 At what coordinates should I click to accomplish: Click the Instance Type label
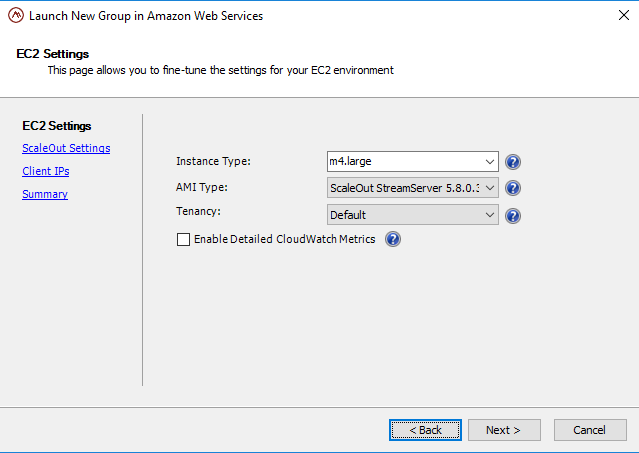[213, 161]
